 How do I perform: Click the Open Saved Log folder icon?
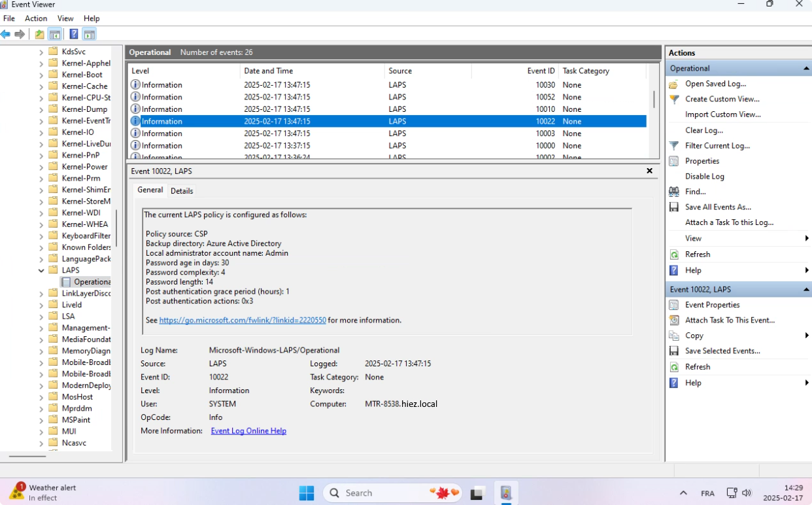click(x=674, y=84)
